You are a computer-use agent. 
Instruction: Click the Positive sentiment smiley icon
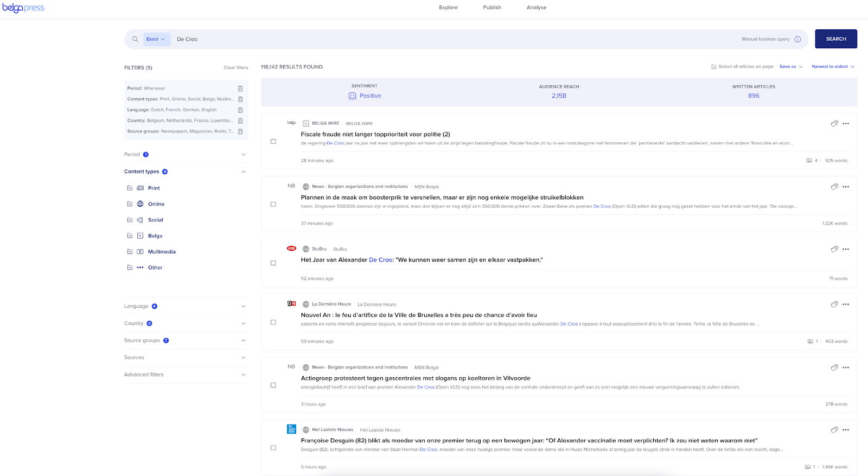(352, 96)
